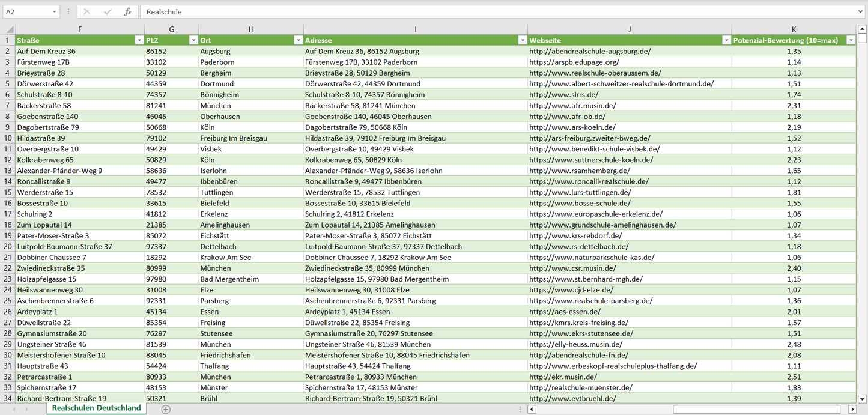
Task: Open the Ort filter dropdown
Action: point(298,40)
